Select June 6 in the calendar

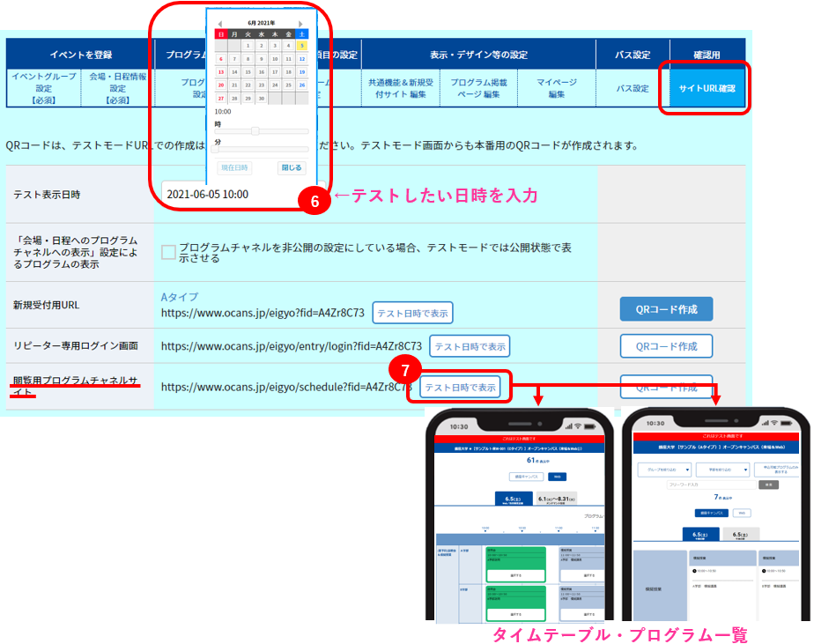(221, 59)
